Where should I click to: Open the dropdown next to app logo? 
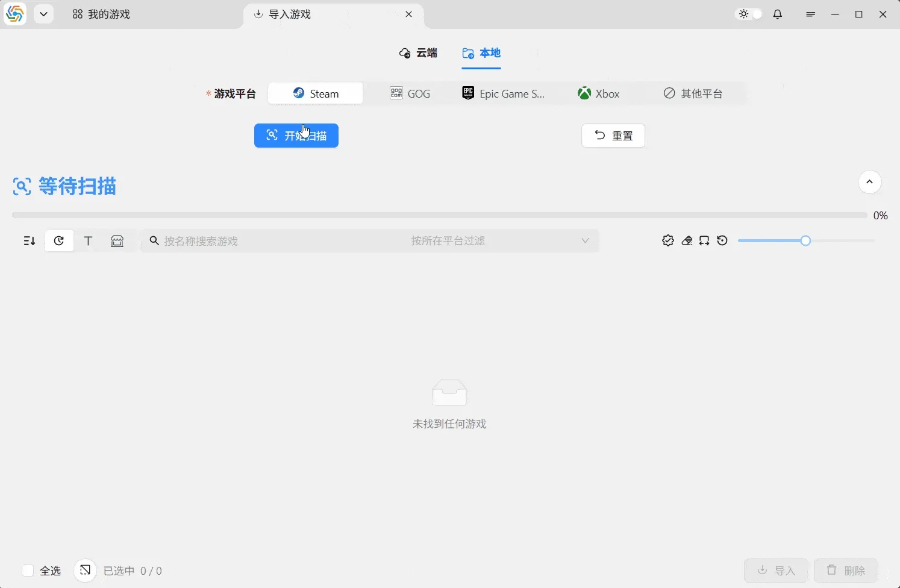pyautogui.click(x=43, y=14)
